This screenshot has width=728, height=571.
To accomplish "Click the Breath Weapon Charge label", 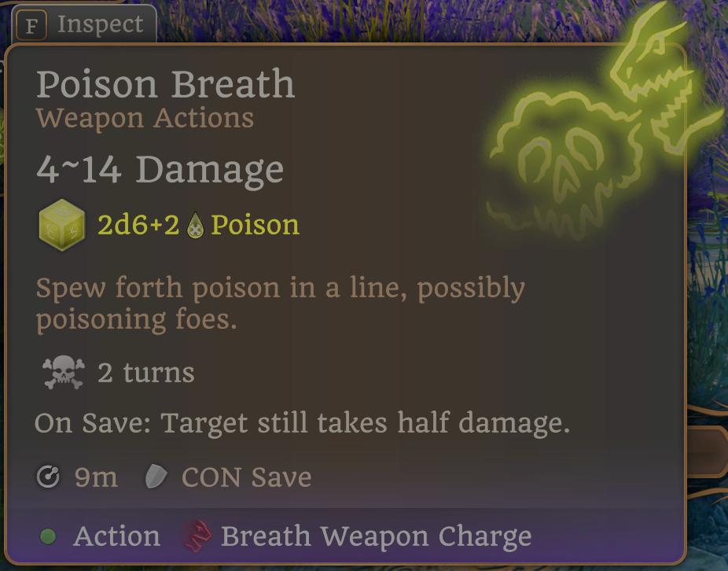I will pyautogui.click(x=376, y=536).
